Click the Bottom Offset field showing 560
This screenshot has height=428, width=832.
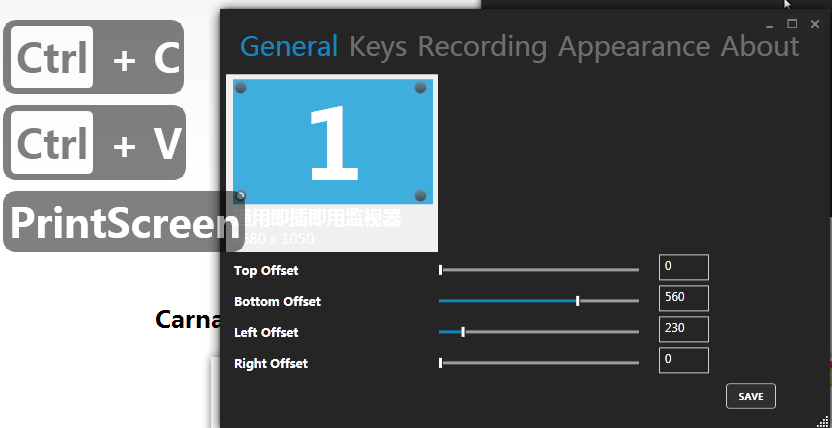[x=683, y=298]
